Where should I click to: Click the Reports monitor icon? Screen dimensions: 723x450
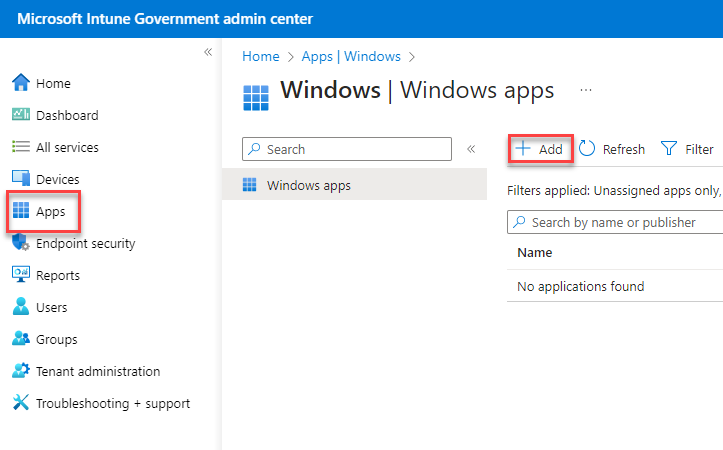21,274
